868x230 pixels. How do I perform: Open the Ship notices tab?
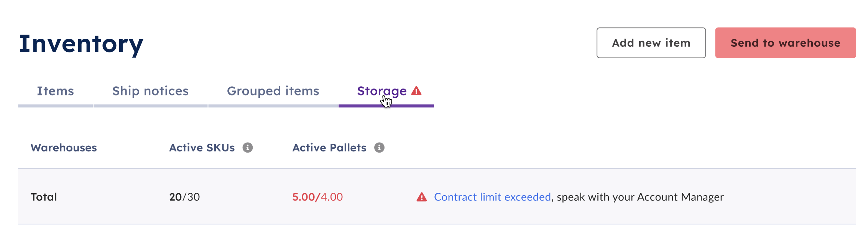coord(150,91)
